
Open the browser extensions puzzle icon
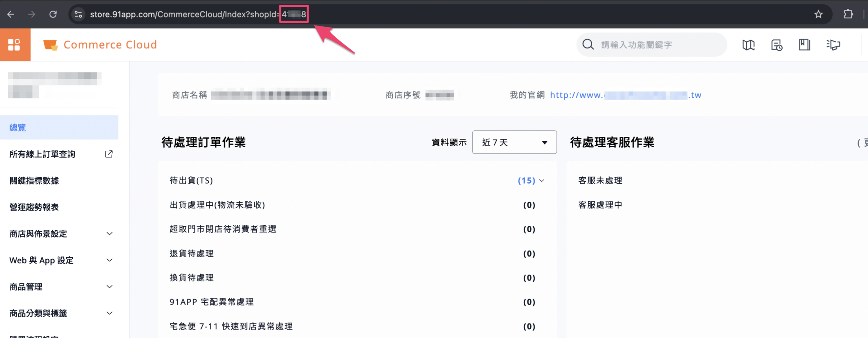[x=848, y=14]
